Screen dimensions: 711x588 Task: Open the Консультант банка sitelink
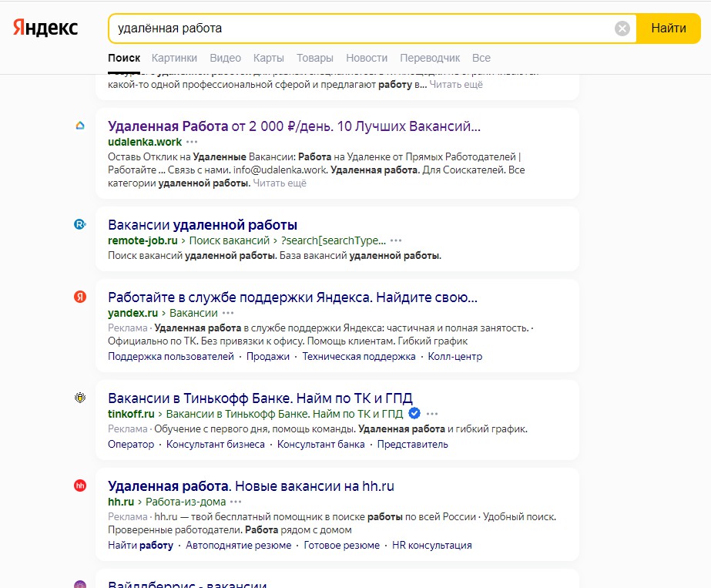click(x=321, y=445)
